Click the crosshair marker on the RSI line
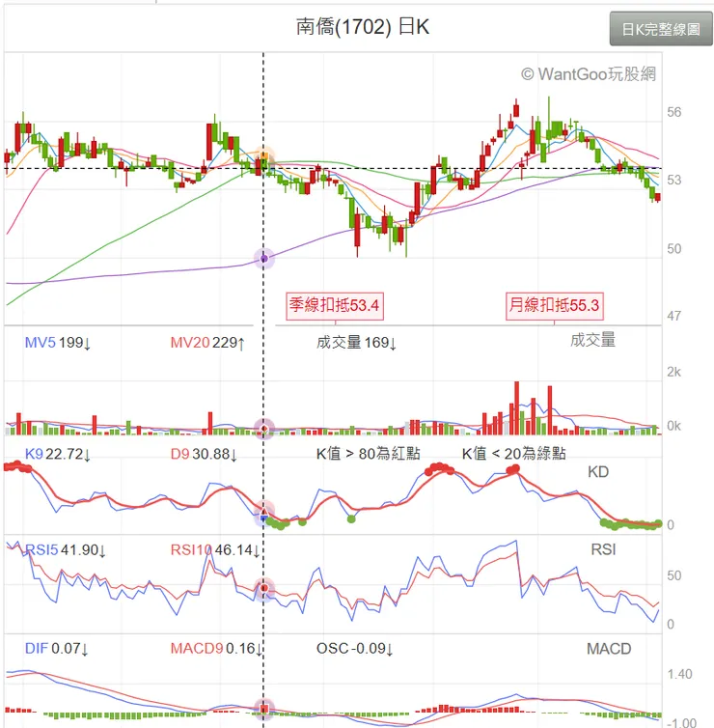 [x=263, y=587]
